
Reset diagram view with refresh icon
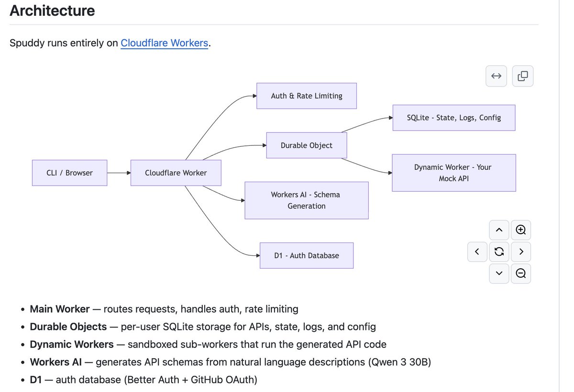[499, 251]
